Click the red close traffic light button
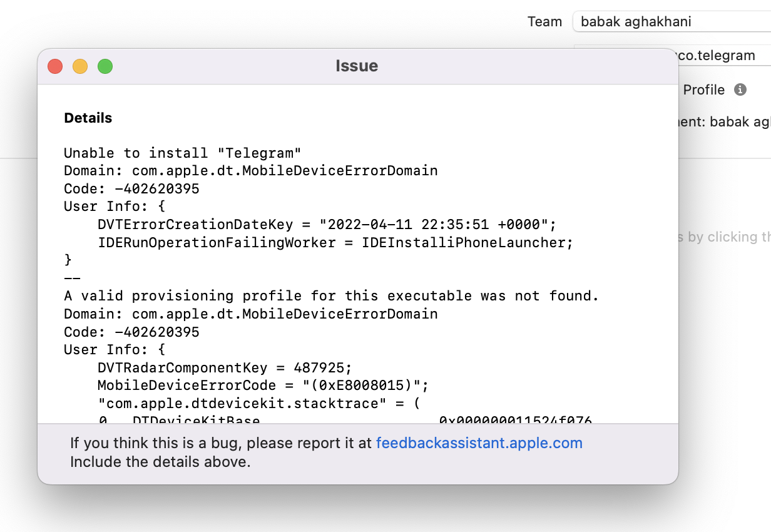The image size is (771, 532). pos(54,66)
